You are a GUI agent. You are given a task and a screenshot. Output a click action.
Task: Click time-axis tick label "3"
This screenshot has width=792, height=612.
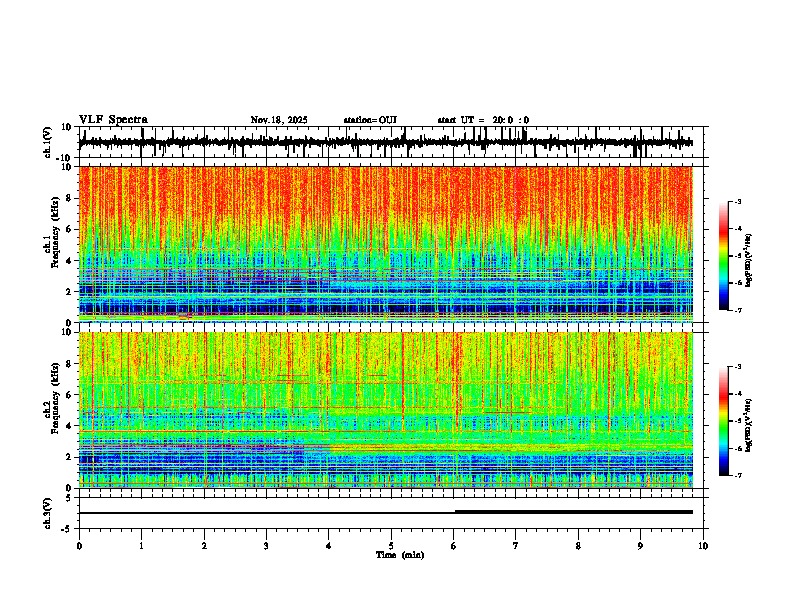point(266,546)
